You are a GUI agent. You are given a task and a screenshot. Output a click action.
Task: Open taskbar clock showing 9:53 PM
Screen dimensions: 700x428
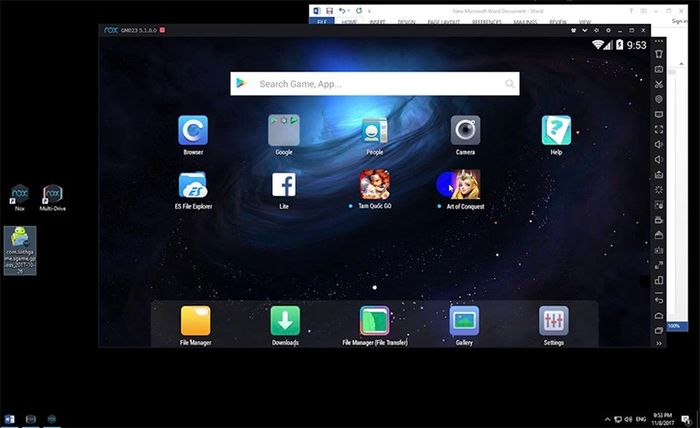tap(662, 419)
